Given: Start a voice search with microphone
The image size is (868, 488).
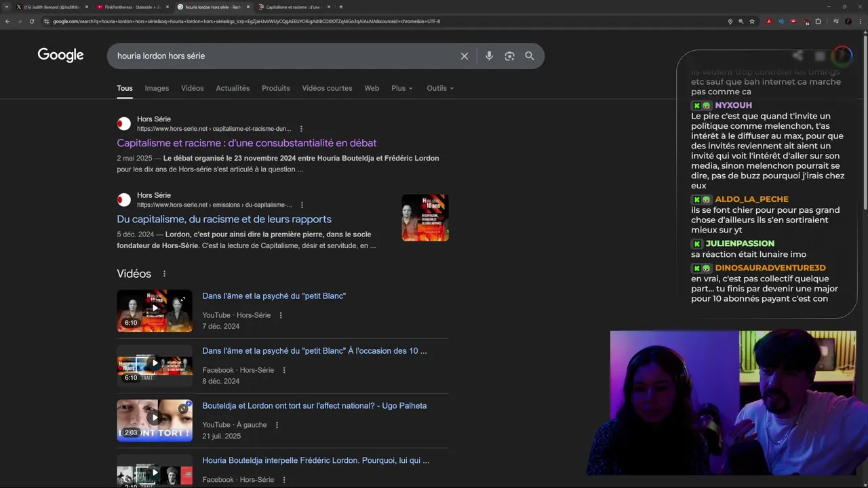Looking at the screenshot, I should pos(489,56).
